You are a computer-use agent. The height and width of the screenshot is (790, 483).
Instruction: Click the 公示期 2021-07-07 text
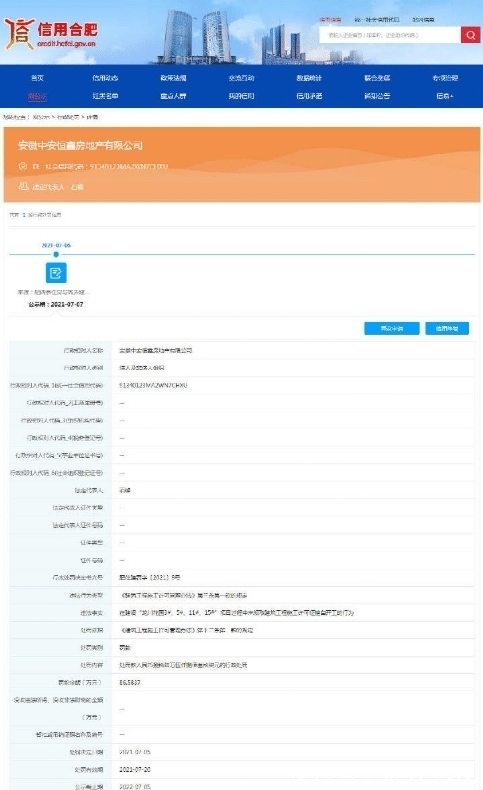click(x=56, y=305)
